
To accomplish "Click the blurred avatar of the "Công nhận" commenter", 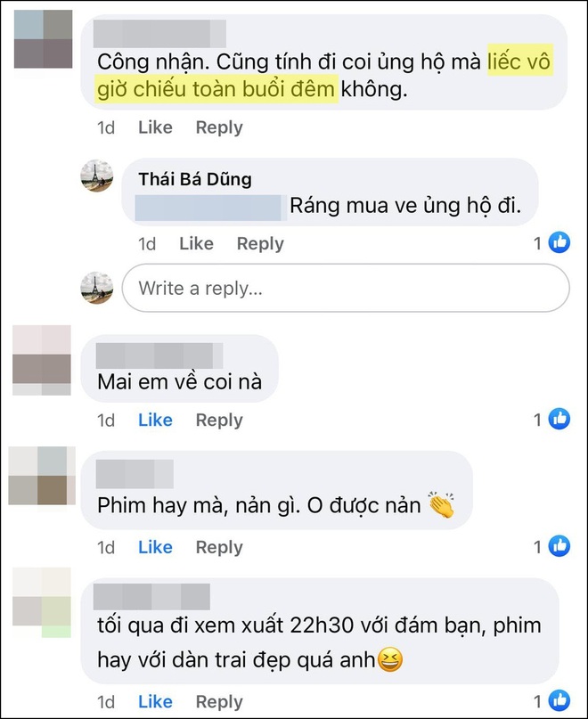I will 43,39.
